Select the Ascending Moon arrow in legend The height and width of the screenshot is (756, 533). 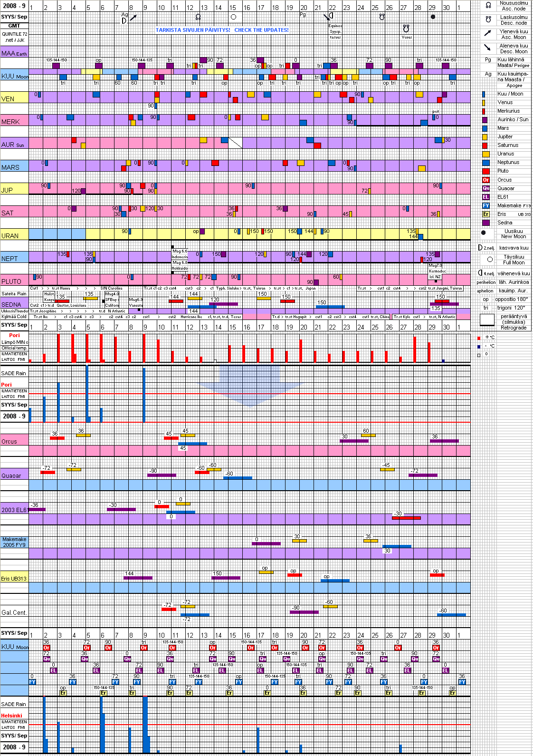(487, 33)
